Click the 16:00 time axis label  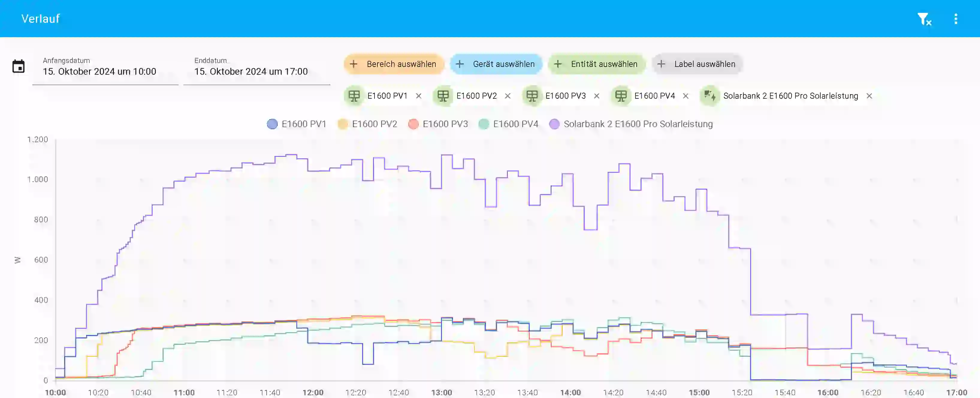[x=828, y=392]
